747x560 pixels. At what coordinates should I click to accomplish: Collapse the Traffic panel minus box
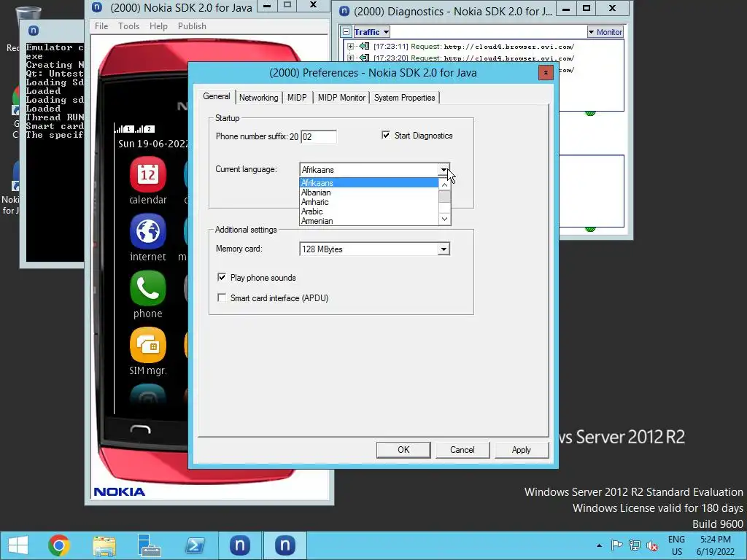pos(347,32)
